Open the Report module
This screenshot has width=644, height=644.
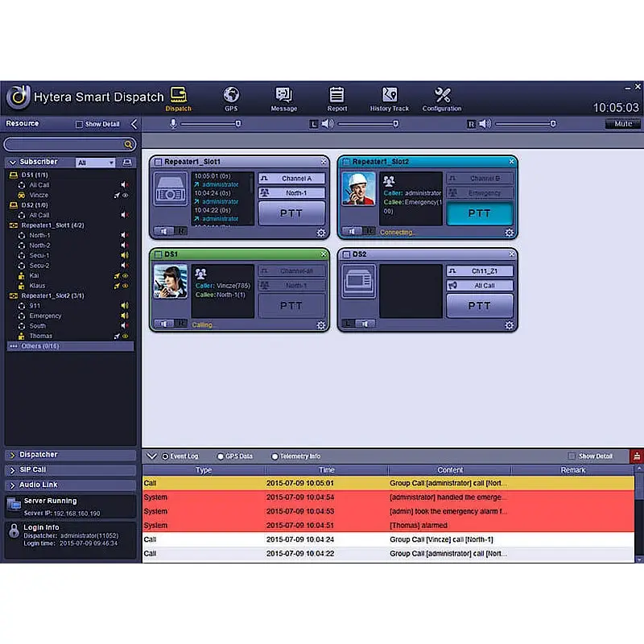pos(337,98)
